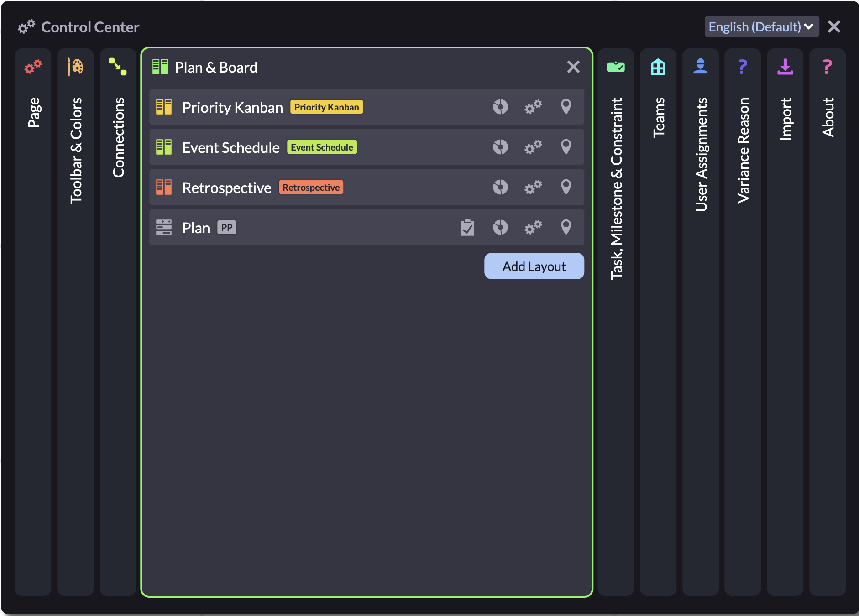Open the English (Default) language dropdown

(x=761, y=27)
